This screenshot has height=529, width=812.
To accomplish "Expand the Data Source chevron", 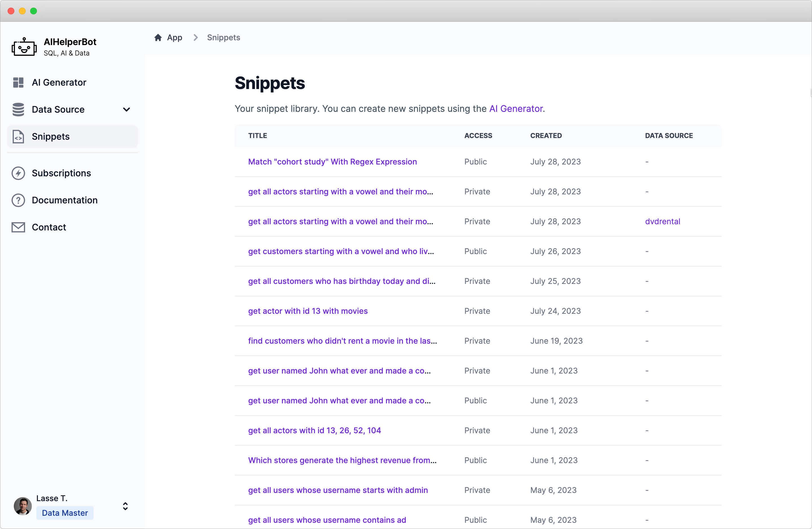I will (x=126, y=110).
